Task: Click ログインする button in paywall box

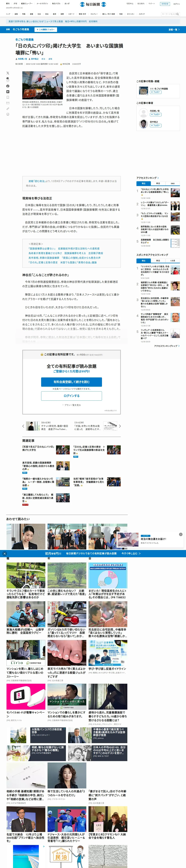Action: coord(72,396)
